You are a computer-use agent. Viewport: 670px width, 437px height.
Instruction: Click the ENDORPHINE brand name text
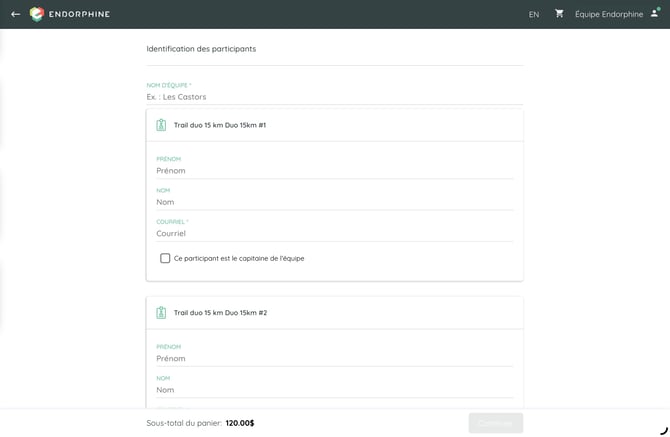79,14
